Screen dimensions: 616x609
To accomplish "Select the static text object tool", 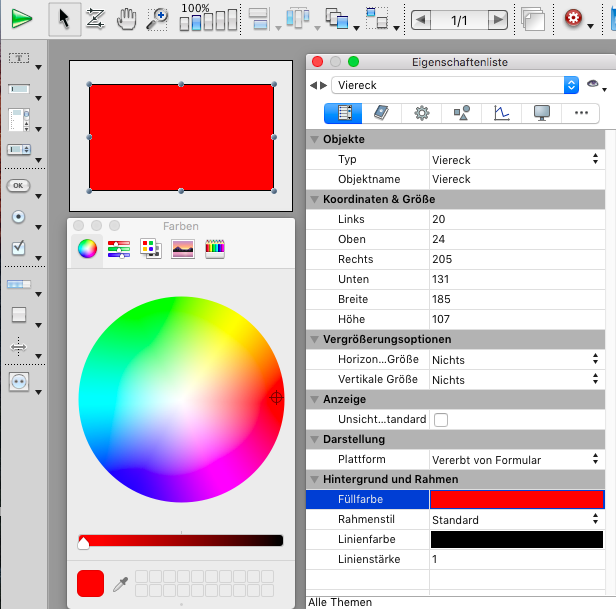I will tap(19, 58).
